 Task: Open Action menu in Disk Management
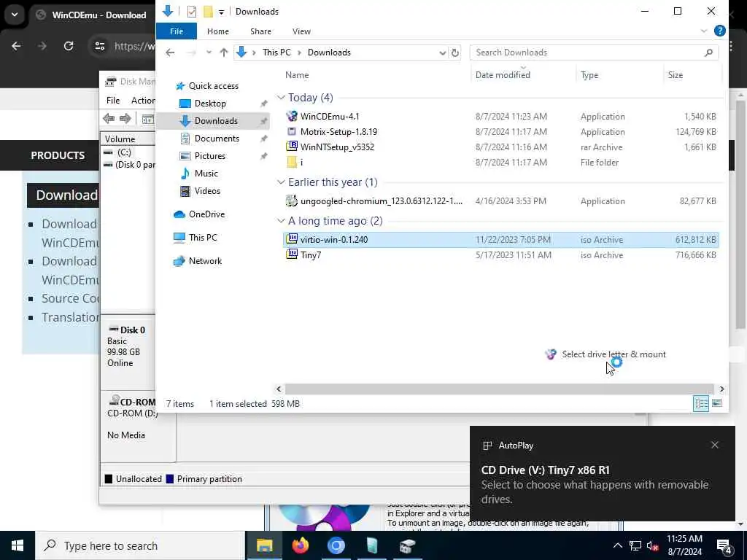point(142,101)
